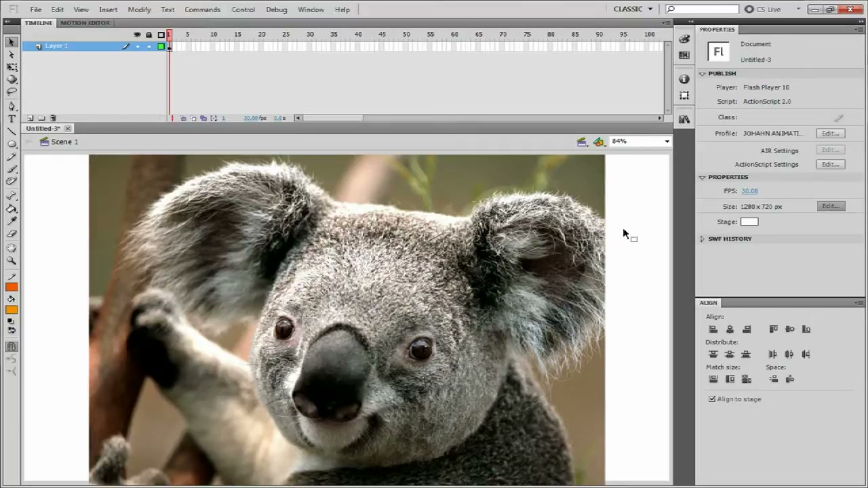
Task: Select the Deco tool
Action: tap(12, 181)
